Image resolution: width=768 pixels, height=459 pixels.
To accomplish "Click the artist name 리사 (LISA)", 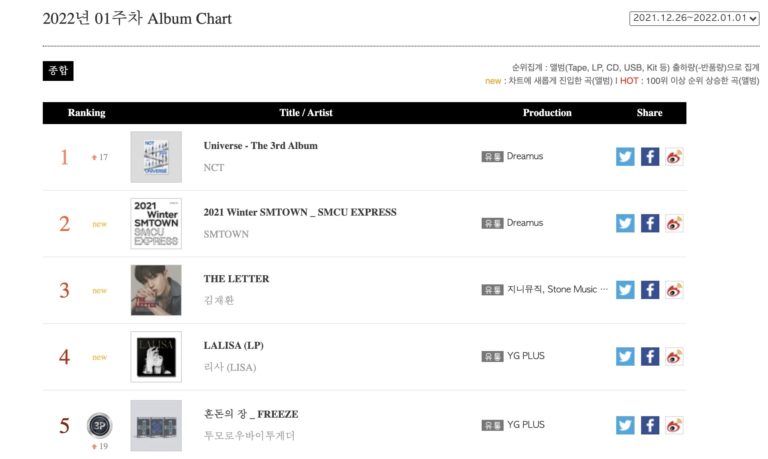I will tap(228, 369).
